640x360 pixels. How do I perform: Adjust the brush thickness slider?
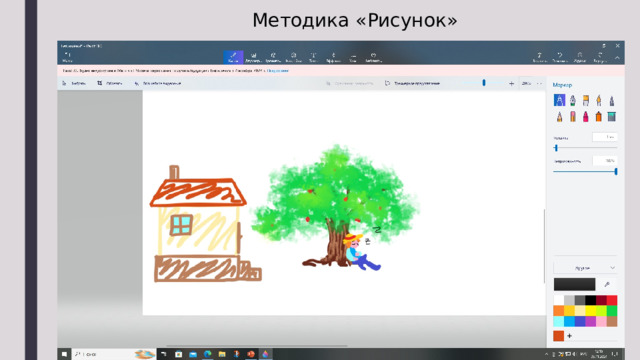pos(556,148)
